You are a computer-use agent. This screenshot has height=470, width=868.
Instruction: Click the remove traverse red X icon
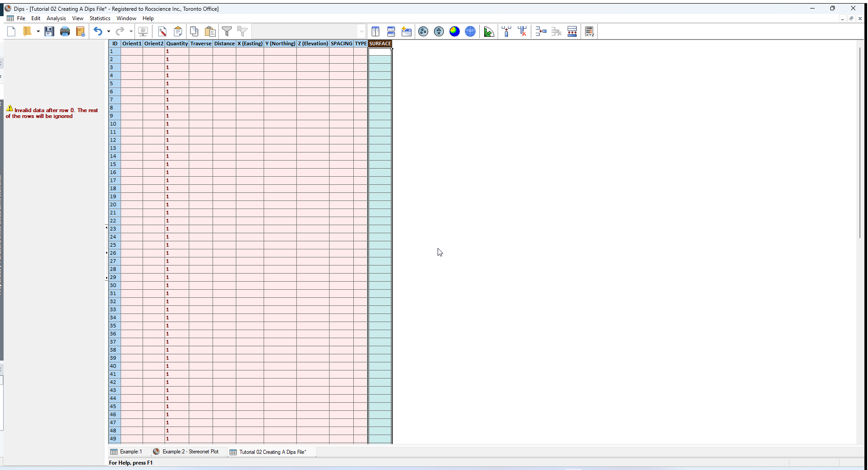[522, 31]
